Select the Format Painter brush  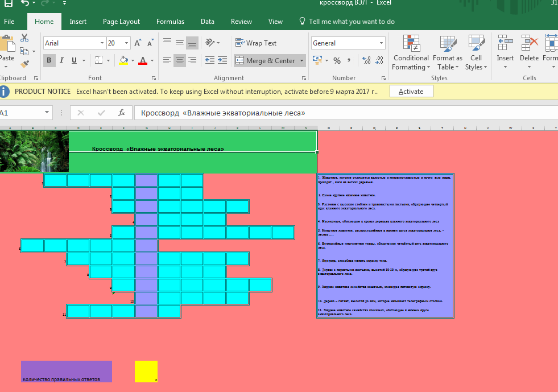click(24, 65)
